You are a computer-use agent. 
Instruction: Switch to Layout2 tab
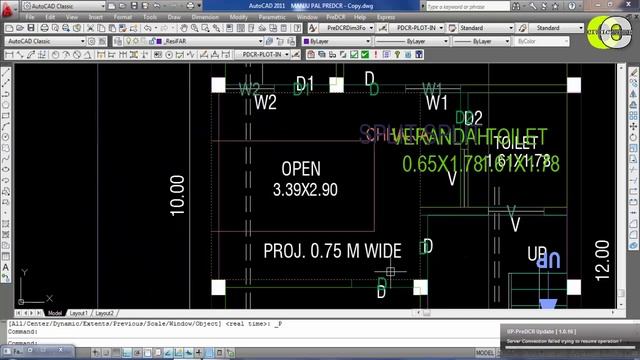[104, 313]
